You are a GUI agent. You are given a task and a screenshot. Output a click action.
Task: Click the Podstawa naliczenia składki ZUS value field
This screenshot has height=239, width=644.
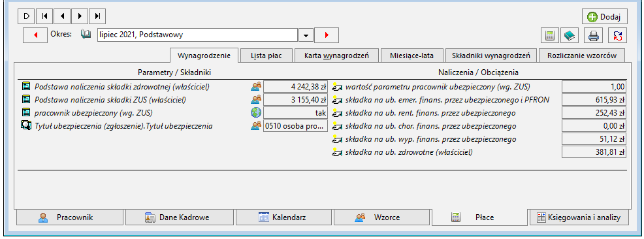coord(295,100)
